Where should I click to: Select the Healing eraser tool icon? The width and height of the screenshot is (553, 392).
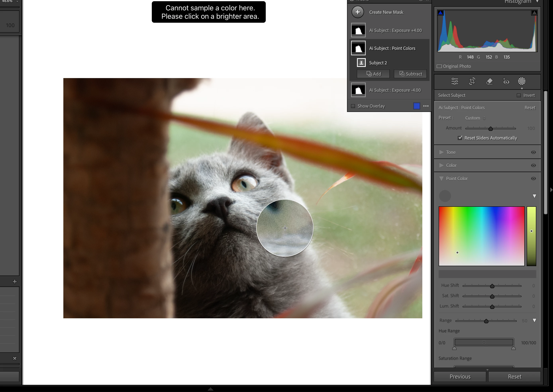click(x=489, y=81)
